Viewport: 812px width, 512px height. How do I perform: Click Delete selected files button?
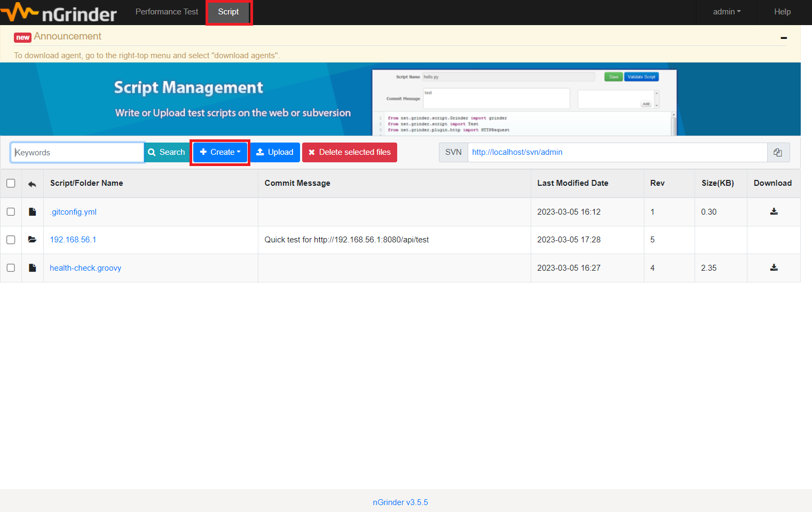point(350,152)
